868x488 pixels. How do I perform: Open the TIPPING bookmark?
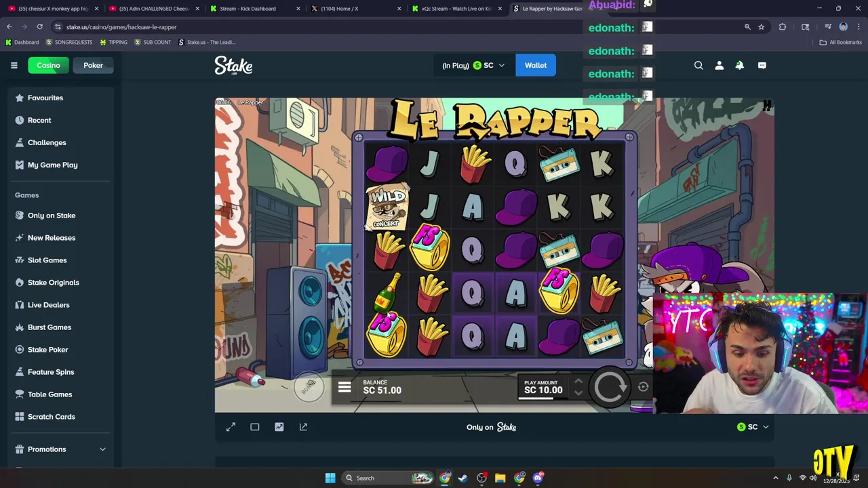[113, 42]
